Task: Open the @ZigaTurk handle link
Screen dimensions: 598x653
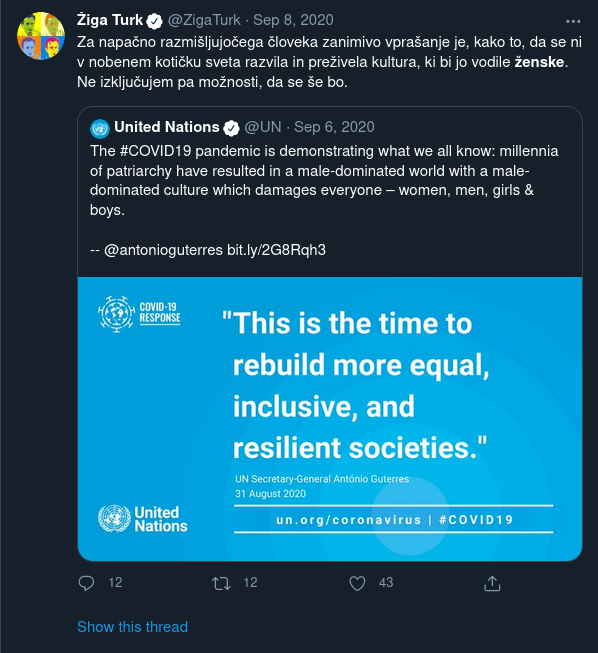Action: (204, 20)
